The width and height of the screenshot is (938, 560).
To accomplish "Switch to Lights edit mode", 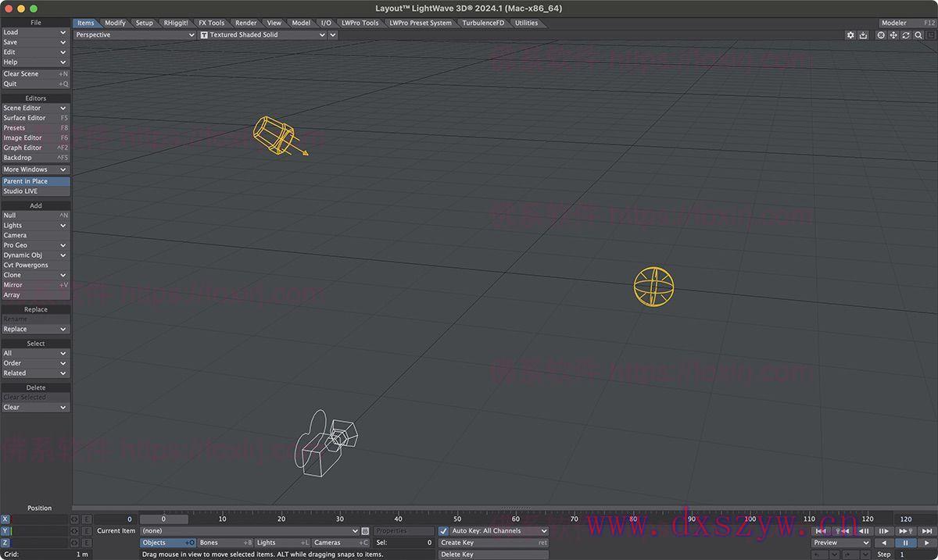I will coord(282,543).
